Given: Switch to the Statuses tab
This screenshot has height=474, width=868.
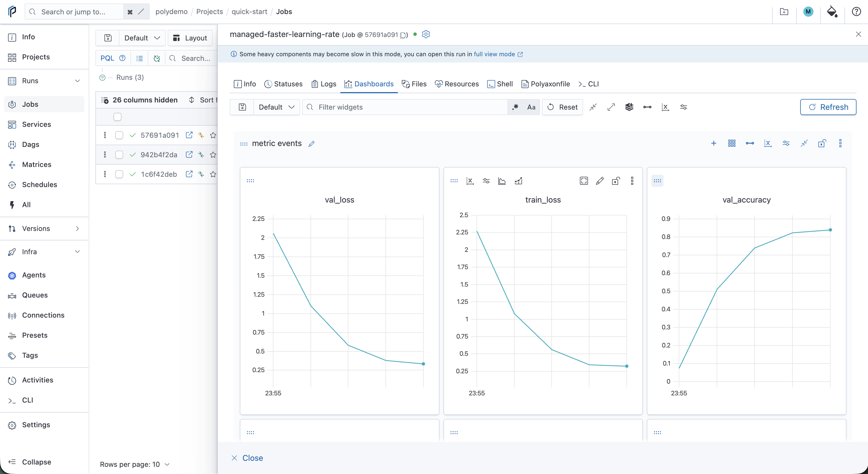Looking at the screenshot, I should click(x=283, y=84).
